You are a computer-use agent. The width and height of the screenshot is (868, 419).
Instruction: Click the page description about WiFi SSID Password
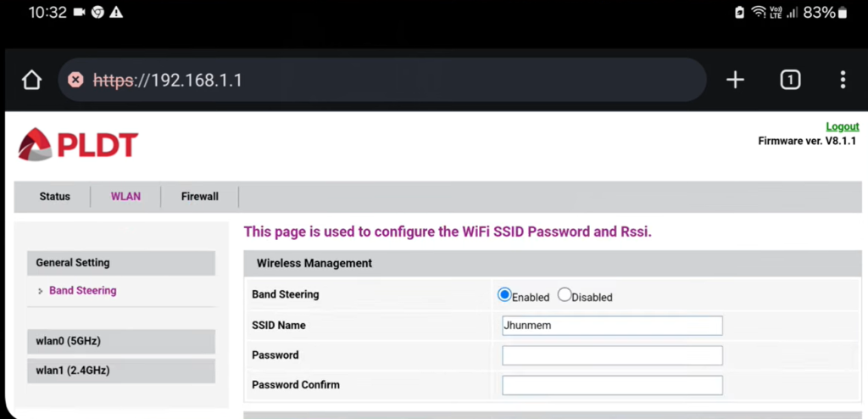(448, 232)
